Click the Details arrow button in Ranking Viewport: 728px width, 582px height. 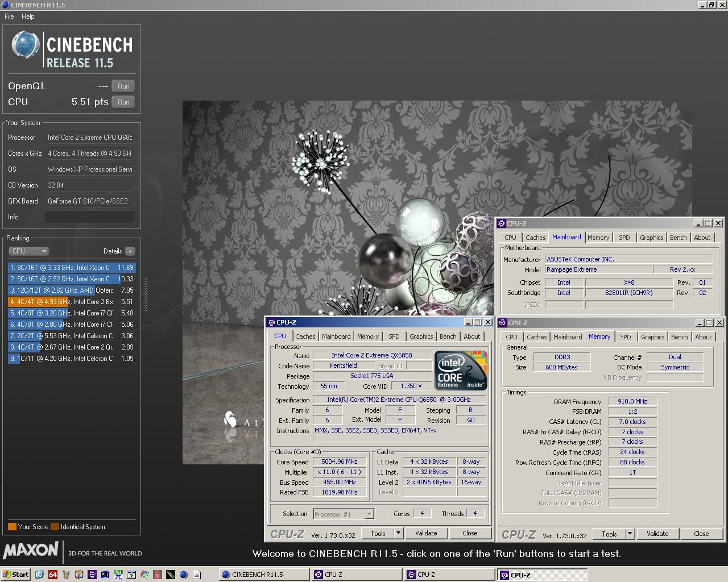[x=130, y=251]
